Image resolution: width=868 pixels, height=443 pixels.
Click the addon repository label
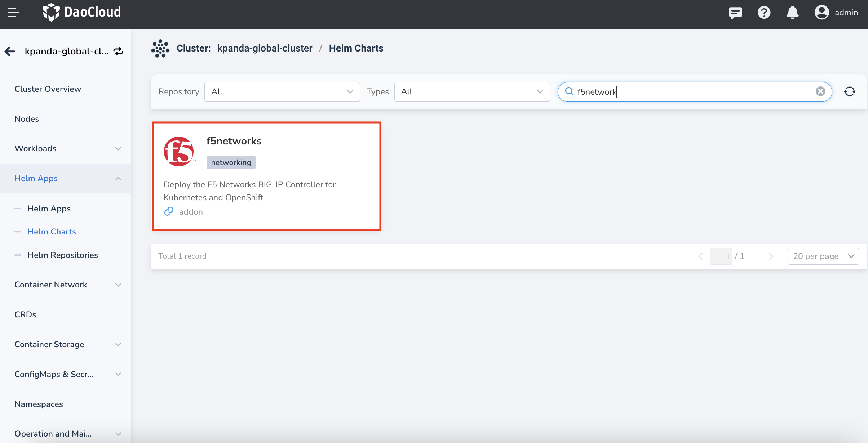(191, 212)
